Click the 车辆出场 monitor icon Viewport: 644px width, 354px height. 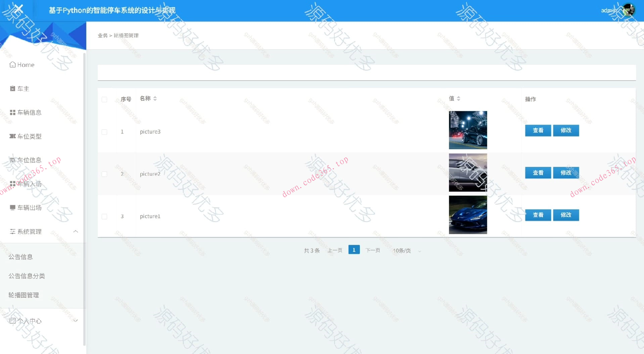(12, 208)
